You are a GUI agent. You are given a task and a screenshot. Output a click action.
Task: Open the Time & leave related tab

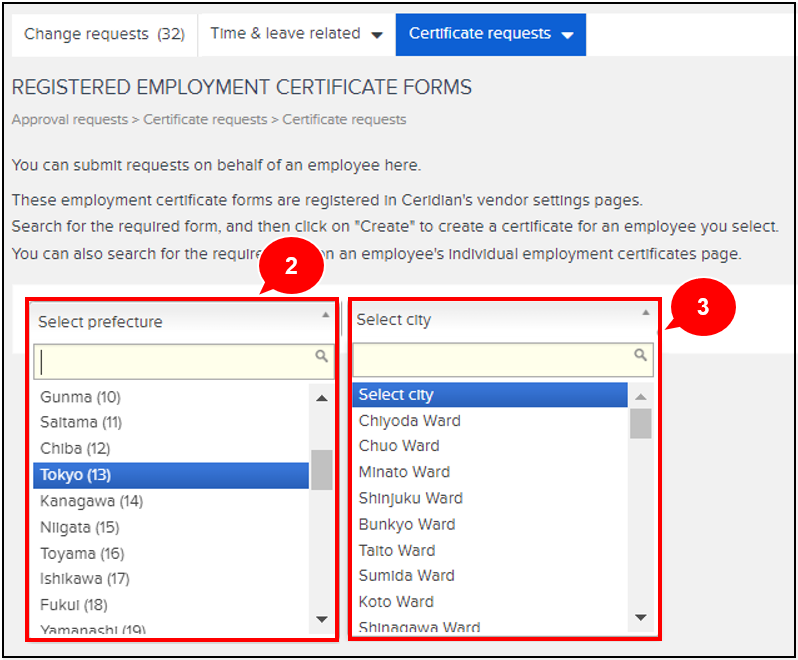296,34
